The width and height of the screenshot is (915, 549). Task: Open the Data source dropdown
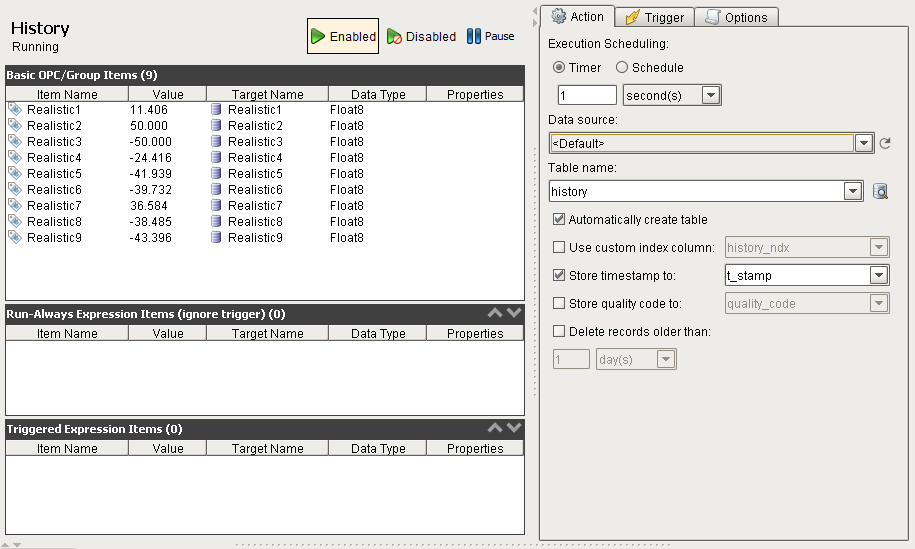tap(864, 144)
